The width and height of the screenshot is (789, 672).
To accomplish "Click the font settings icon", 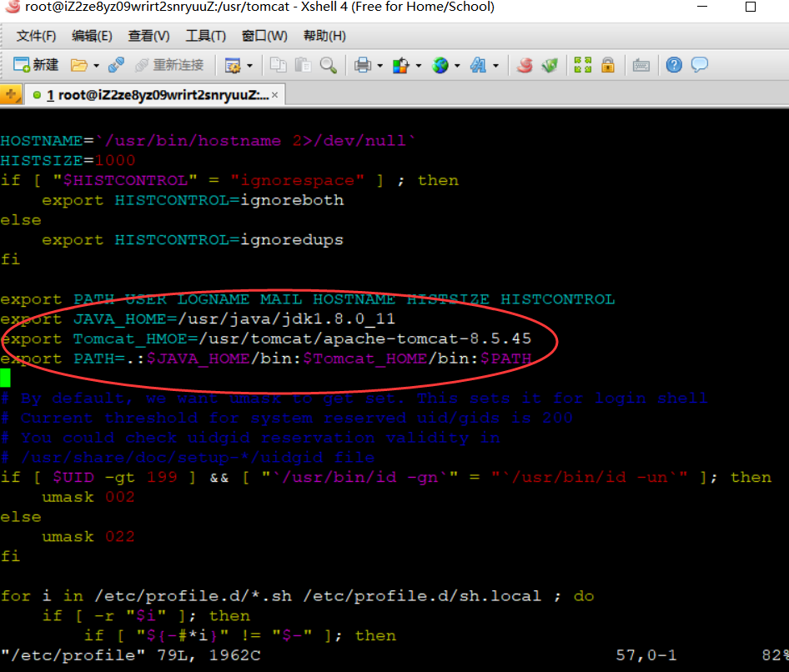I will pos(478,65).
